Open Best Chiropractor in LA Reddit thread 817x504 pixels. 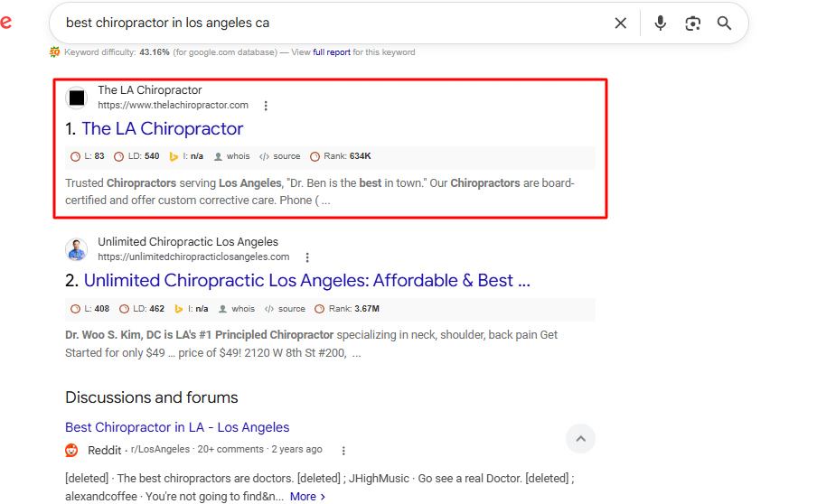click(177, 427)
